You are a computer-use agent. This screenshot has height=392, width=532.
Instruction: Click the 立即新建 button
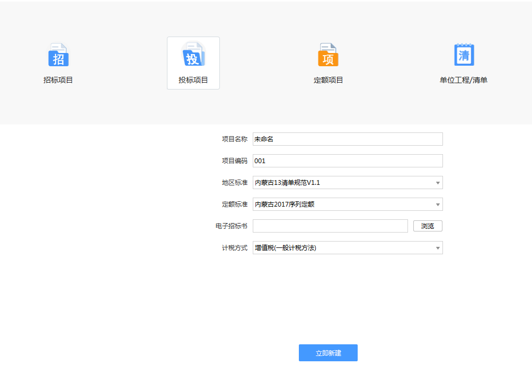pos(328,353)
